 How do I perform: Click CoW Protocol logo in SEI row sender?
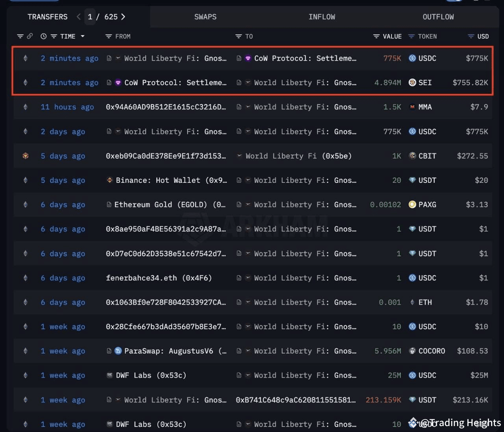pyautogui.click(x=118, y=83)
